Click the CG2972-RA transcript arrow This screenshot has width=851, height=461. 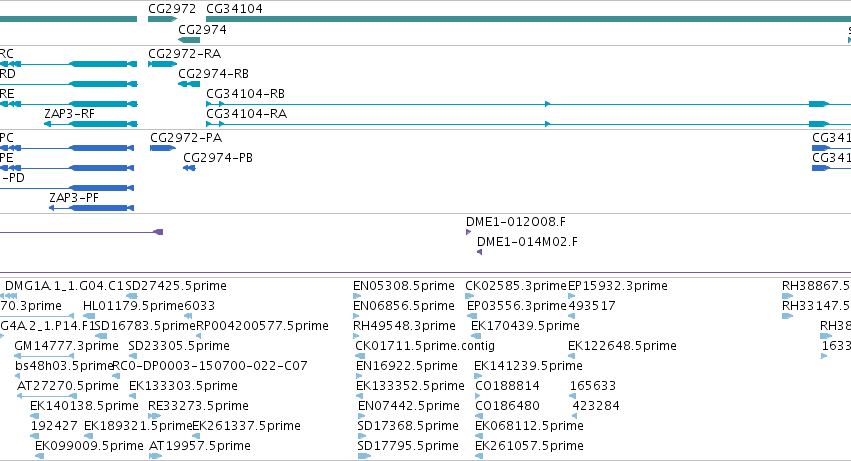pos(162,64)
